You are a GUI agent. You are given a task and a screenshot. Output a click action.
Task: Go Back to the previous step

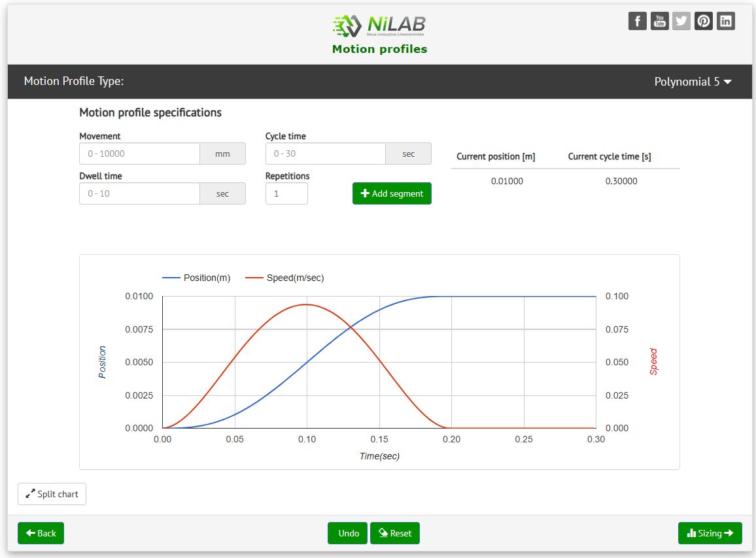(x=41, y=533)
